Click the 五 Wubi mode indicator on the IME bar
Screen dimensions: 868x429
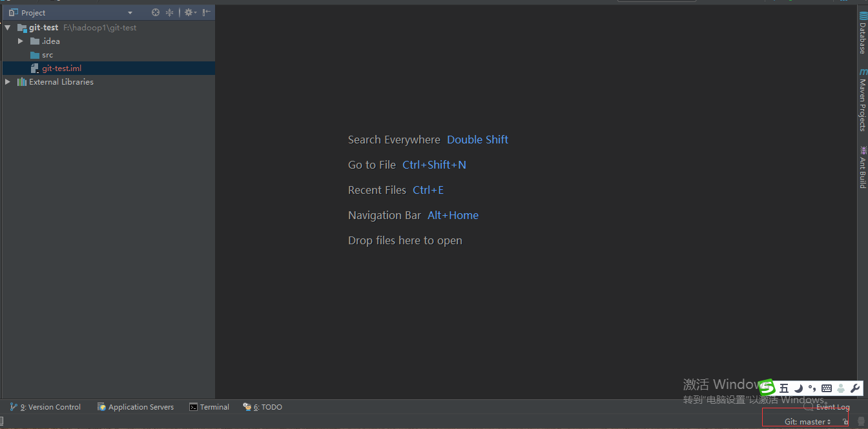click(784, 388)
